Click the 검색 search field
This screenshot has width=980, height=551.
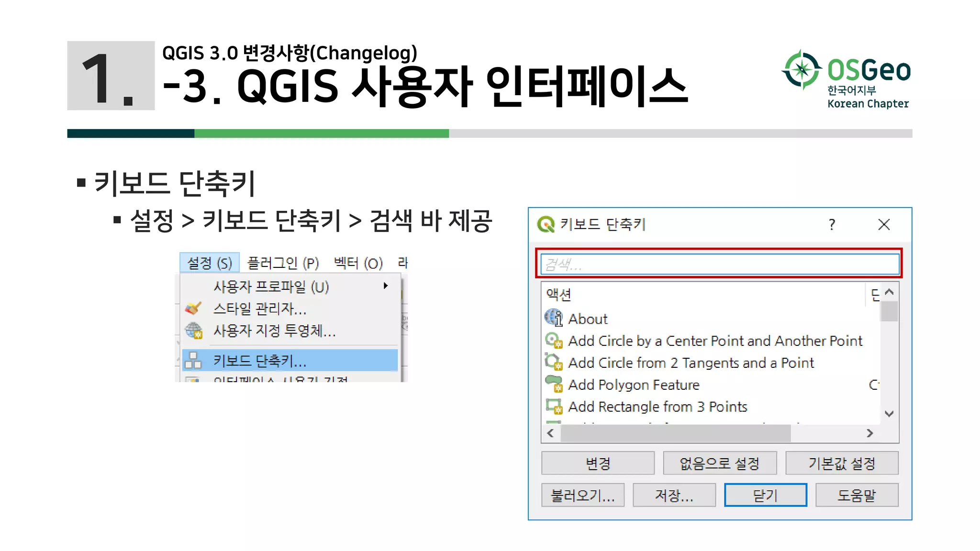(720, 264)
